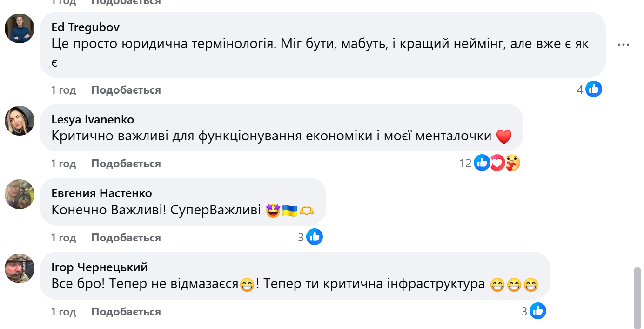Open Ігор Чернецький's name link
This screenshot has height=329, width=644.
click(x=99, y=267)
